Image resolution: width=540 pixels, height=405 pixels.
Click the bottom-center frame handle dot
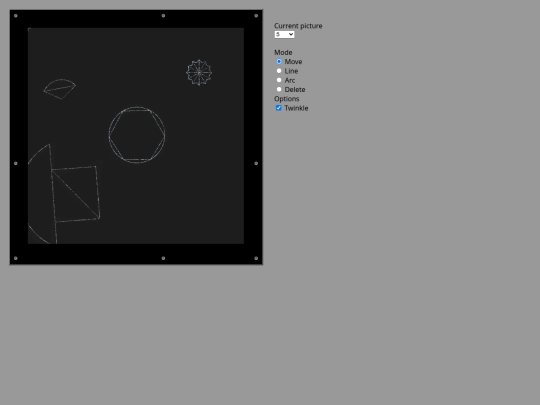click(163, 258)
